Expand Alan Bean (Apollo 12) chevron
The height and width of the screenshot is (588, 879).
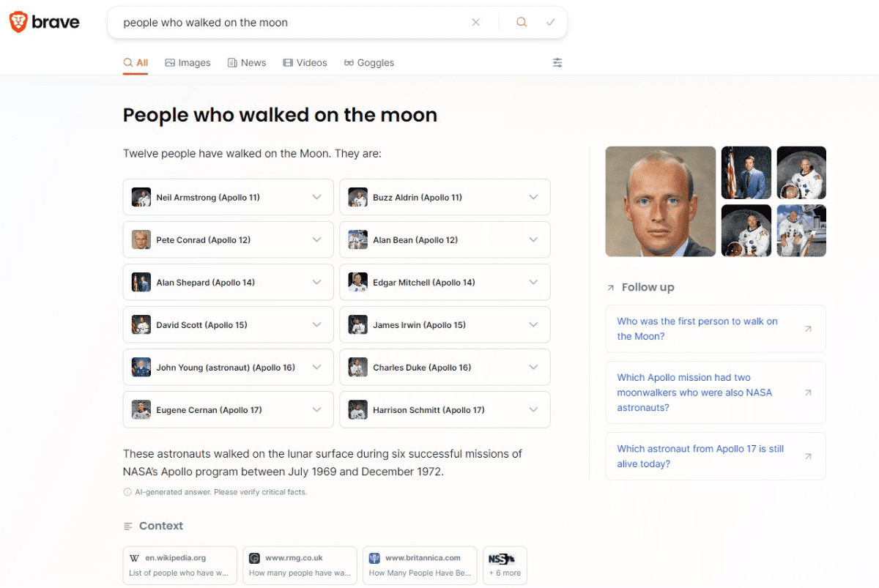tap(533, 239)
